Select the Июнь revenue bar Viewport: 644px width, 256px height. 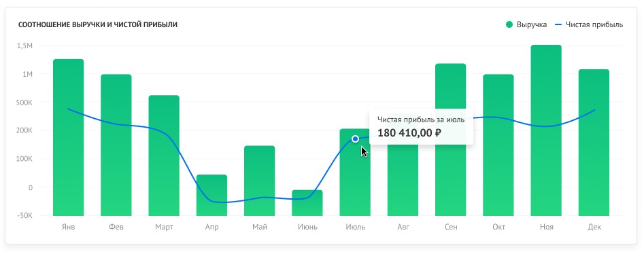pyautogui.click(x=307, y=203)
